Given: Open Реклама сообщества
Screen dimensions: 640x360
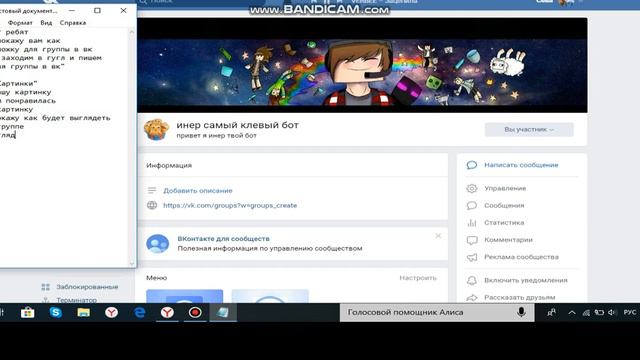Looking at the screenshot, I should (x=521, y=257).
